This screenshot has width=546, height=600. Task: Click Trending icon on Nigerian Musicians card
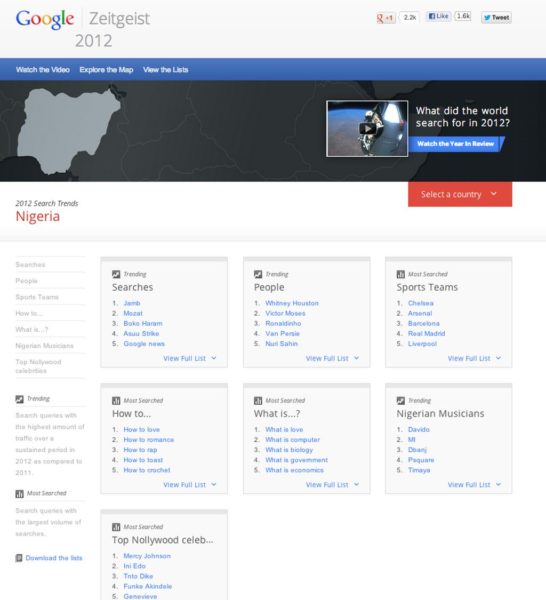coord(401,400)
